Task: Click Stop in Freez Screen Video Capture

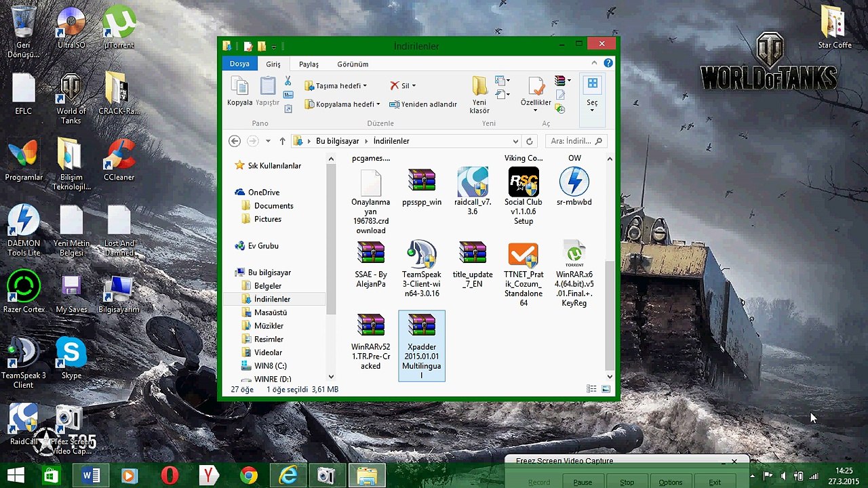Action: coord(627,482)
